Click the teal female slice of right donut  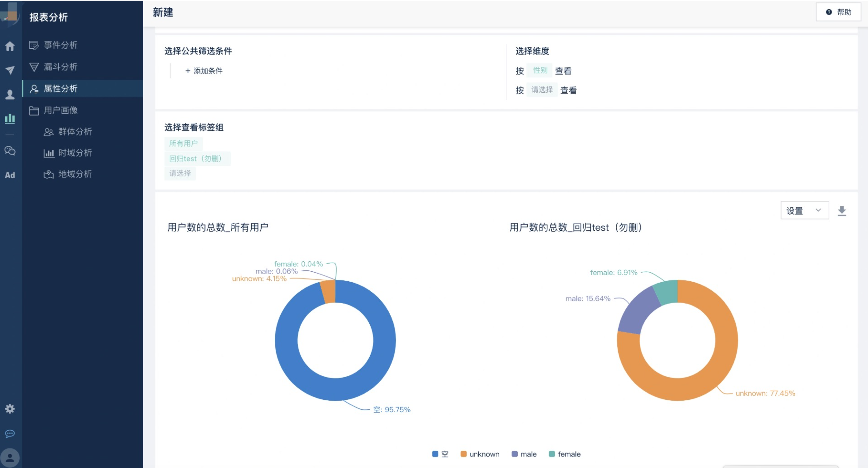(x=667, y=292)
